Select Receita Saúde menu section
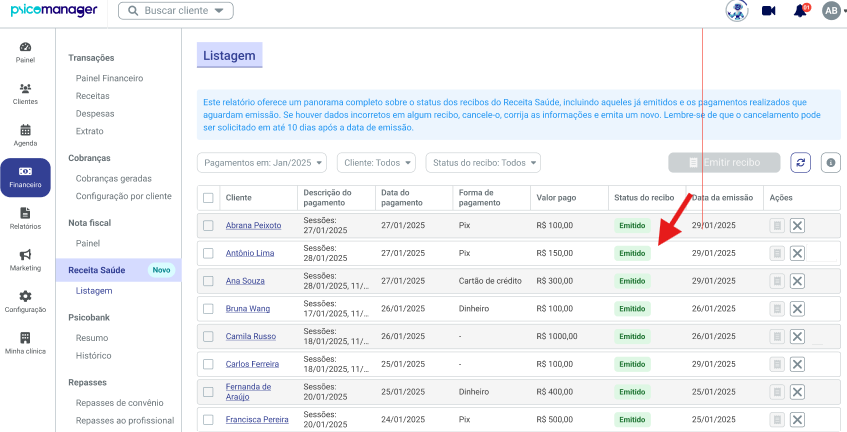Screen dimensions: 847x432 coord(118,270)
